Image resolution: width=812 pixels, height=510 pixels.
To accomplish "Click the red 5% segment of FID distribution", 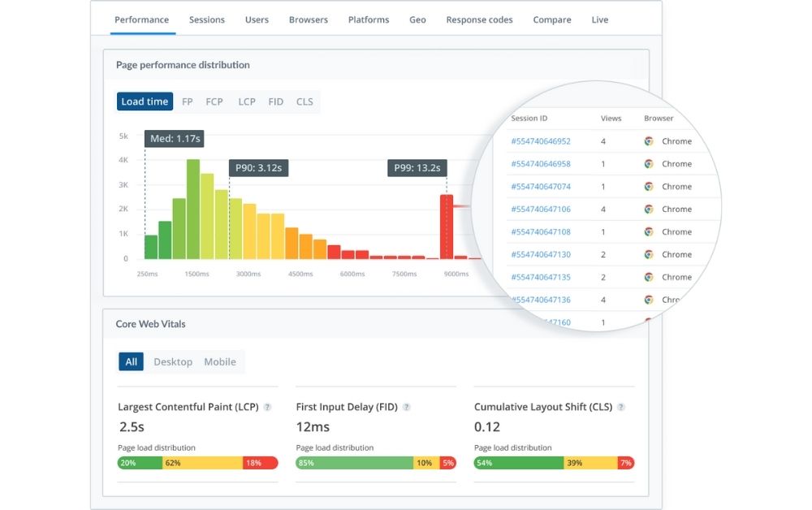I will tap(447, 462).
